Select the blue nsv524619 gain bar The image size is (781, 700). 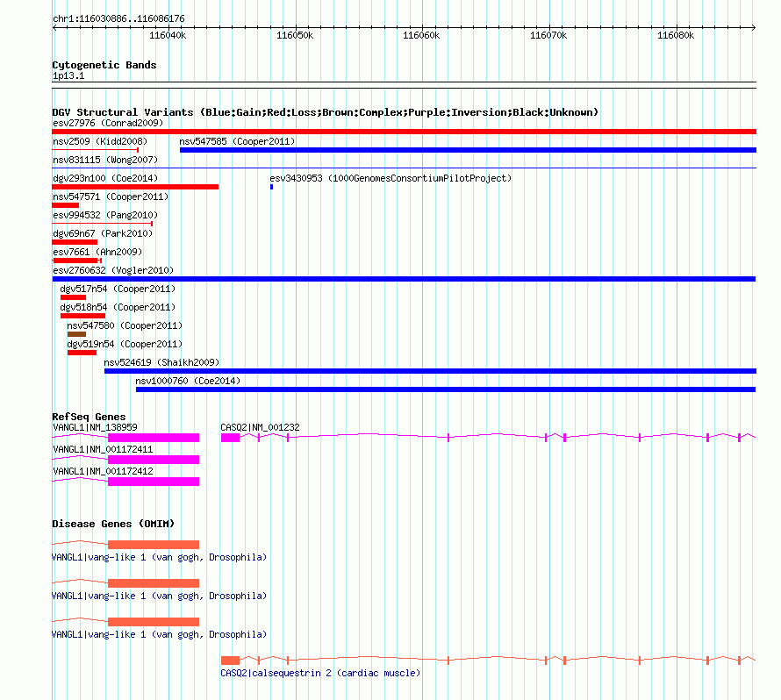(430, 371)
